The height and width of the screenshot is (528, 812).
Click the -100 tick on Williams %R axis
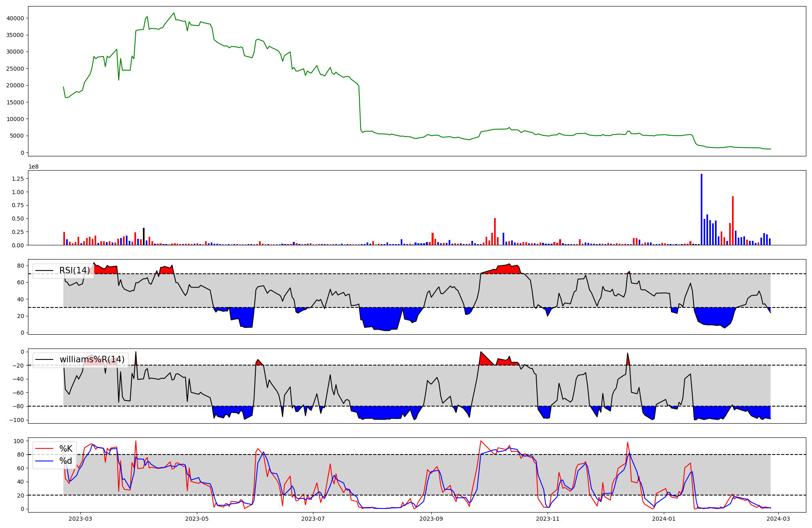click(17, 420)
